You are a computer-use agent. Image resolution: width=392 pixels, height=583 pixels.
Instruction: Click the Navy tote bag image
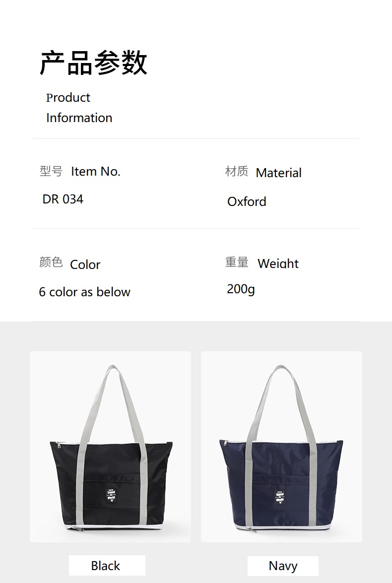[281, 447]
